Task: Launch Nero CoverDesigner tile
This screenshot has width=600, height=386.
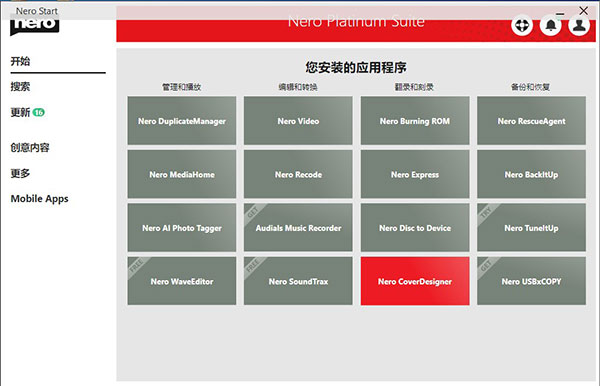Action: click(415, 281)
